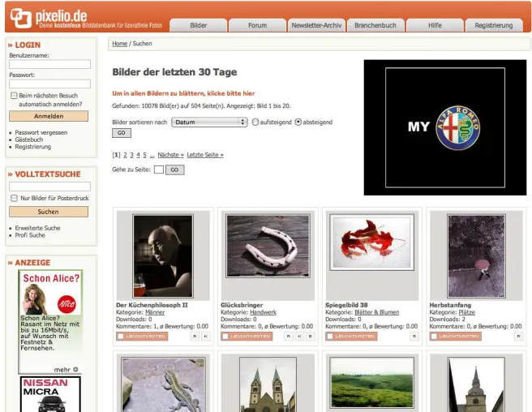
Task: Open the twin-tower church thumbnail
Action: pyautogui.click(x=268, y=384)
